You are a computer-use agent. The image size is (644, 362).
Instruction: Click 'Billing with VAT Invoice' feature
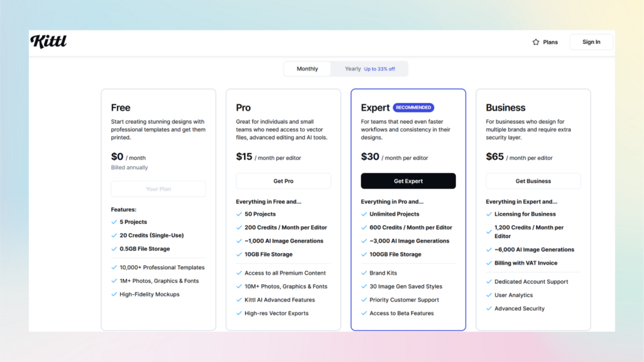[x=526, y=263]
